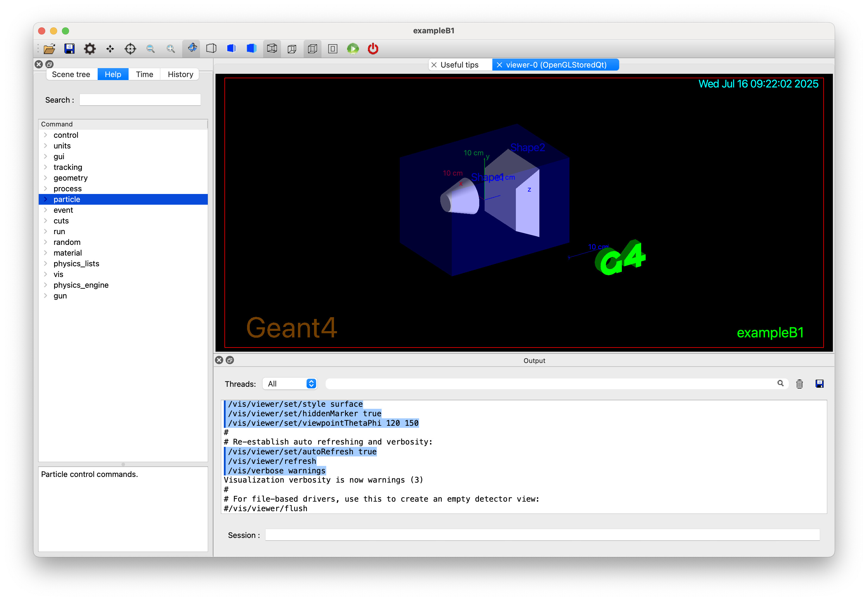The image size is (868, 601).
Task: Click the output search magnifier icon
Action: (x=780, y=383)
